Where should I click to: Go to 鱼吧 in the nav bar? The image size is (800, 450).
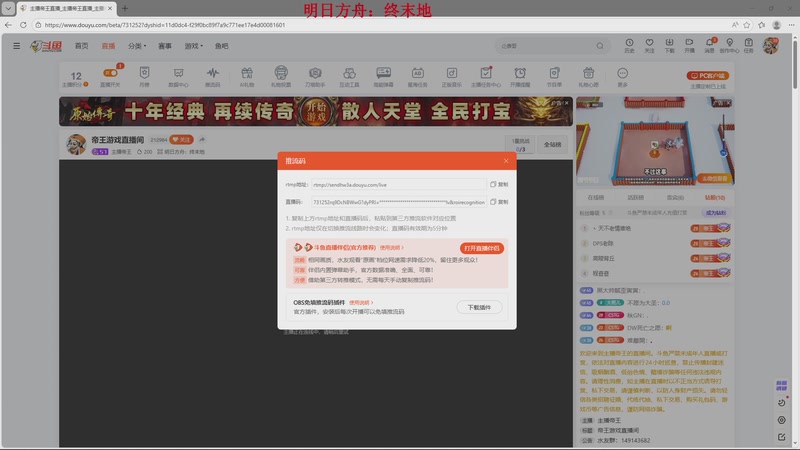point(221,46)
